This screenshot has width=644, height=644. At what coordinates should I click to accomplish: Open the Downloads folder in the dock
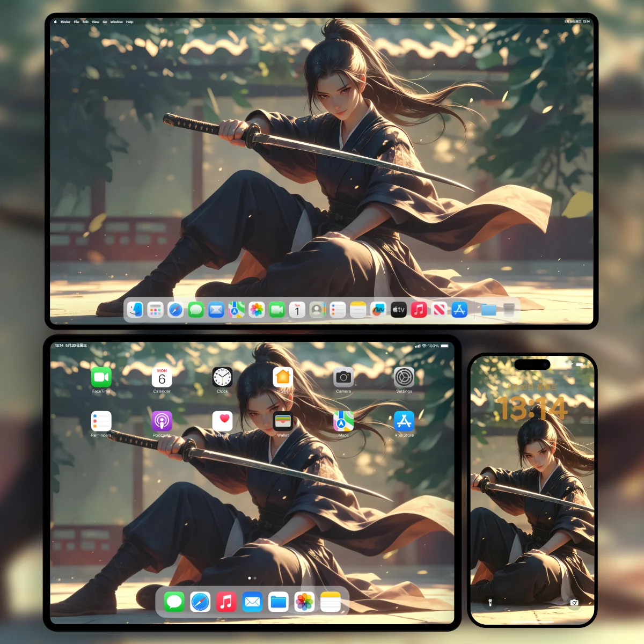click(488, 310)
